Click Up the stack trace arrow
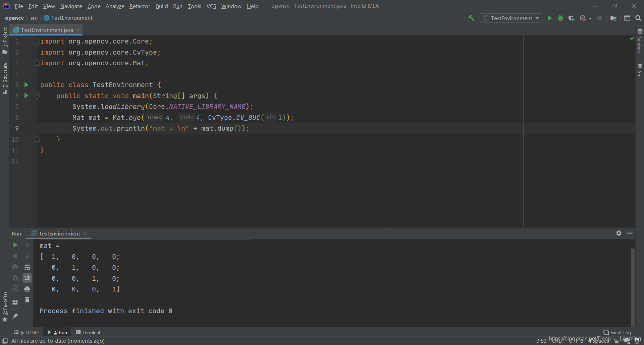 click(x=27, y=246)
